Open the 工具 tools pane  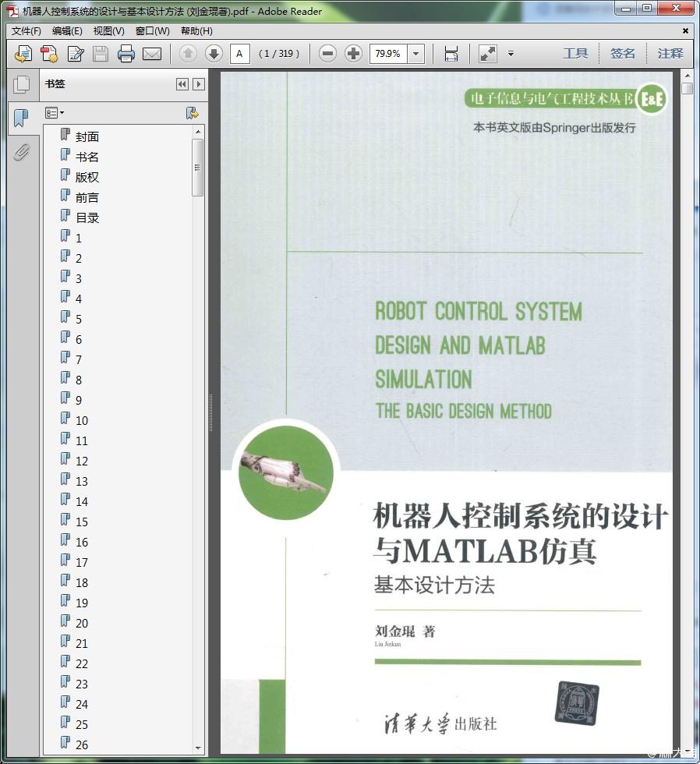[x=575, y=54]
